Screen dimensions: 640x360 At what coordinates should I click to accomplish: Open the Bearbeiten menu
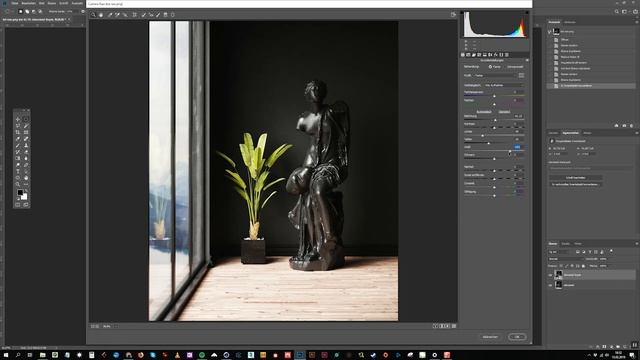[x=28, y=3]
